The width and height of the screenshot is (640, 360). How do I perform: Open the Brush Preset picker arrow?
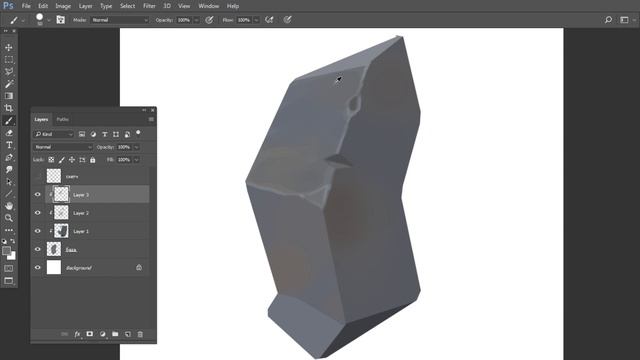coord(49,20)
